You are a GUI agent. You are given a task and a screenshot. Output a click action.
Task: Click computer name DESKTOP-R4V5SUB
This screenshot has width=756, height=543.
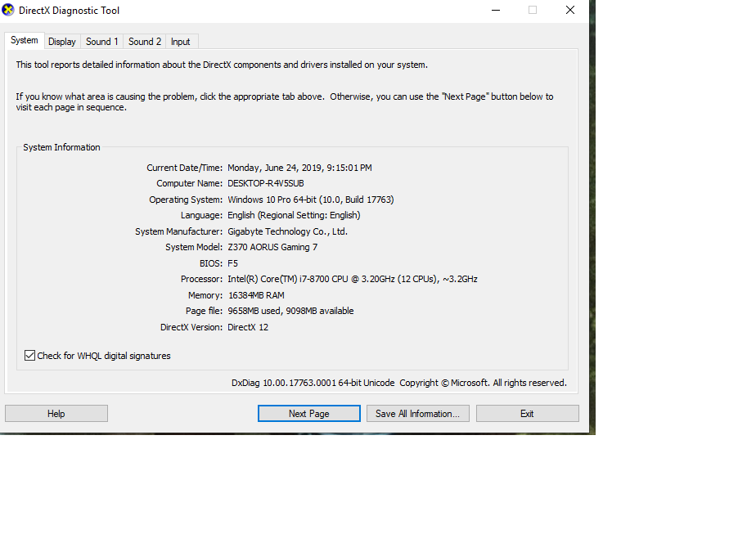266,183
